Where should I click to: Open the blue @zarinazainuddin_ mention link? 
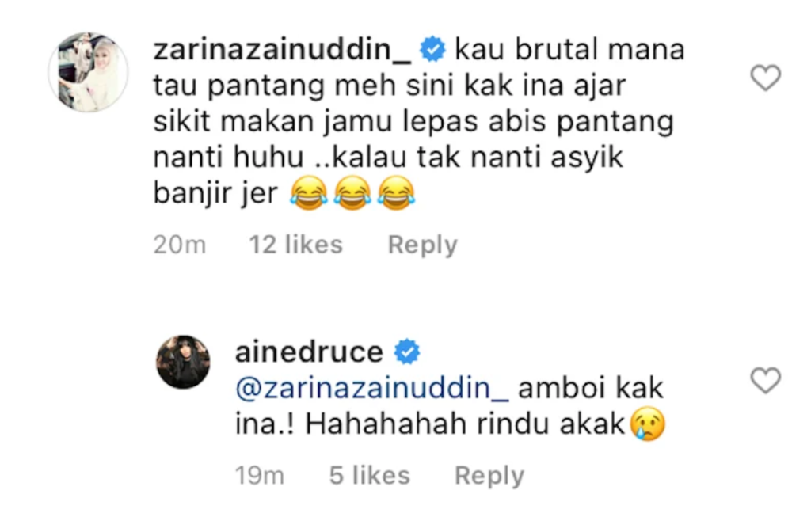click(372, 388)
